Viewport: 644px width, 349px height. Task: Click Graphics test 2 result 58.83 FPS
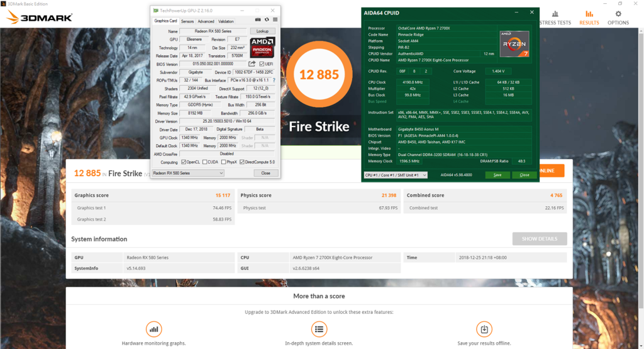(222, 219)
